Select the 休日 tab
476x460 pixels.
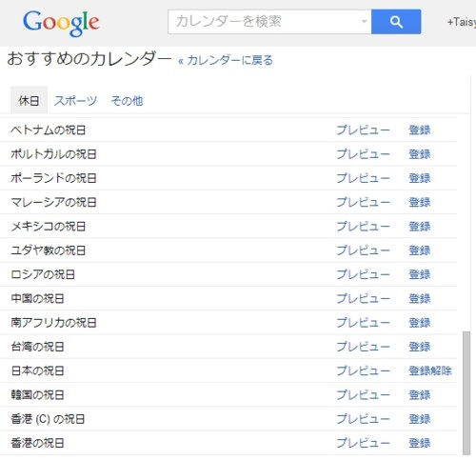[x=29, y=101]
